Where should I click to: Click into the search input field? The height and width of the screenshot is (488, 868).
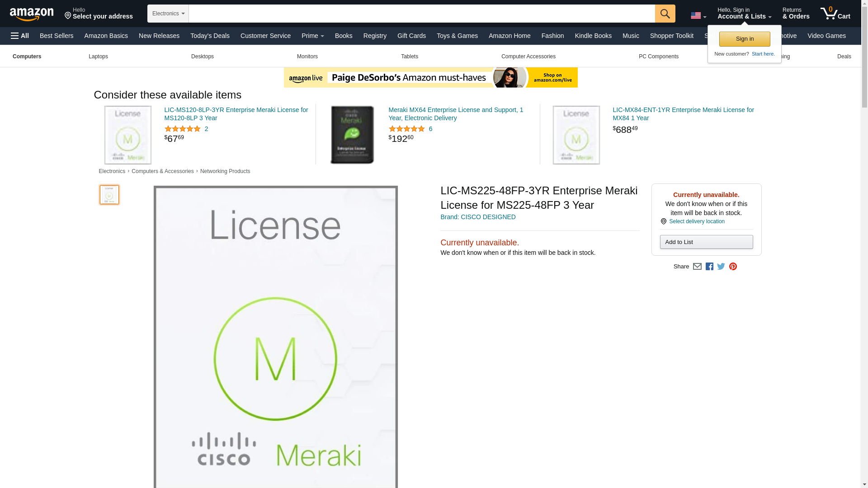click(421, 14)
